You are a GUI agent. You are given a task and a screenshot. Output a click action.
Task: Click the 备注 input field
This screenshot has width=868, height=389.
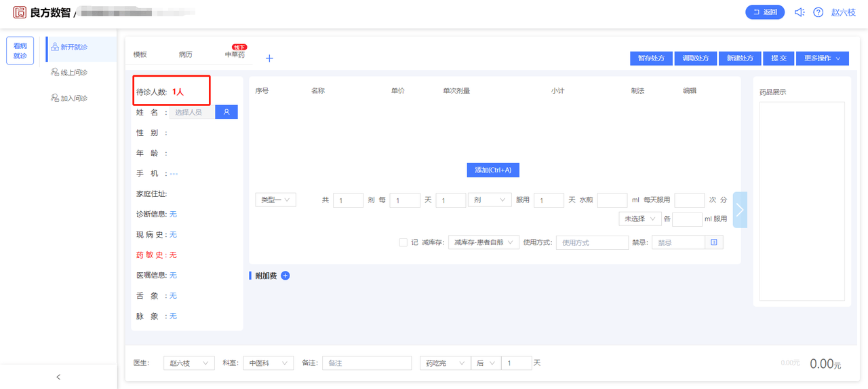click(367, 363)
